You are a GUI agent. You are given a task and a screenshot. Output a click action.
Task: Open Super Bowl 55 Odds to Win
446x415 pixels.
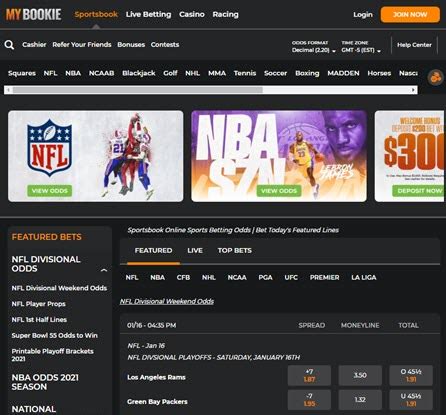pyautogui.click(x=55, y=335)
